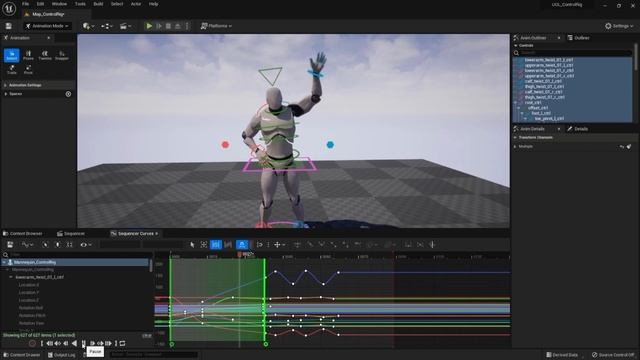Click the add button in Spaces row
Screen dimensions: 640x360
[68, 94]
